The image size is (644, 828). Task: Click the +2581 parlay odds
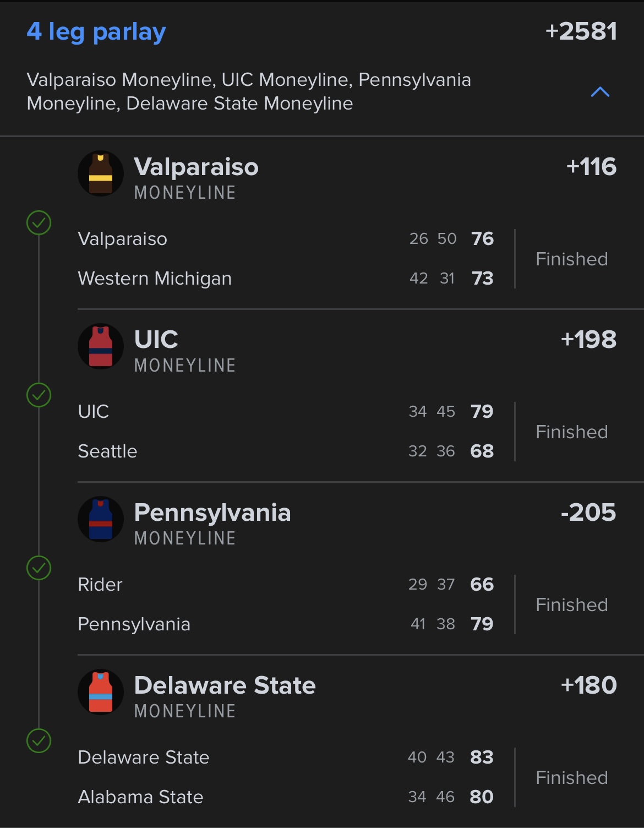(581, 32)
